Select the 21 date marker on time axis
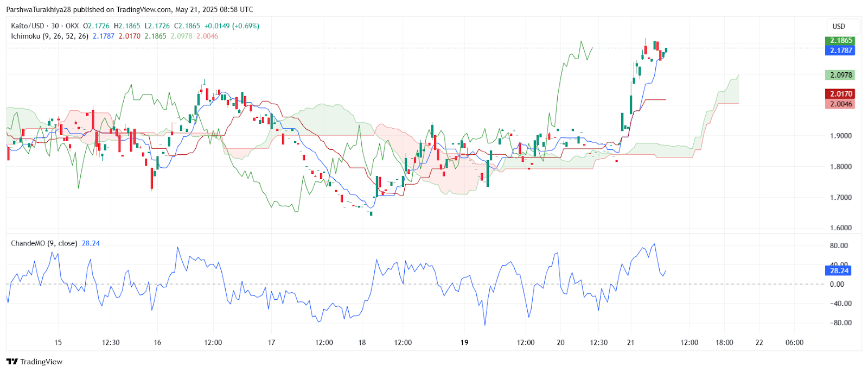The image size is (868, 372). pos(630,343)
